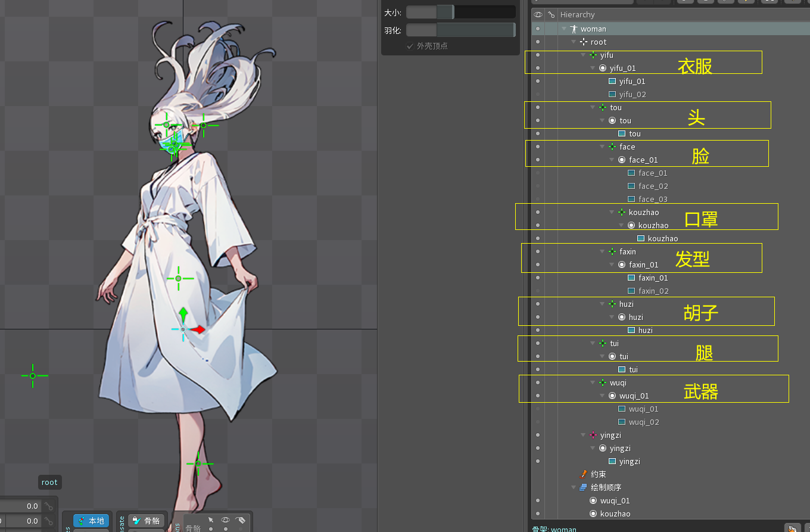The image size is (810, 532).
Task: Select the faxin_01 attachment tree item
Action: [653, 278]
